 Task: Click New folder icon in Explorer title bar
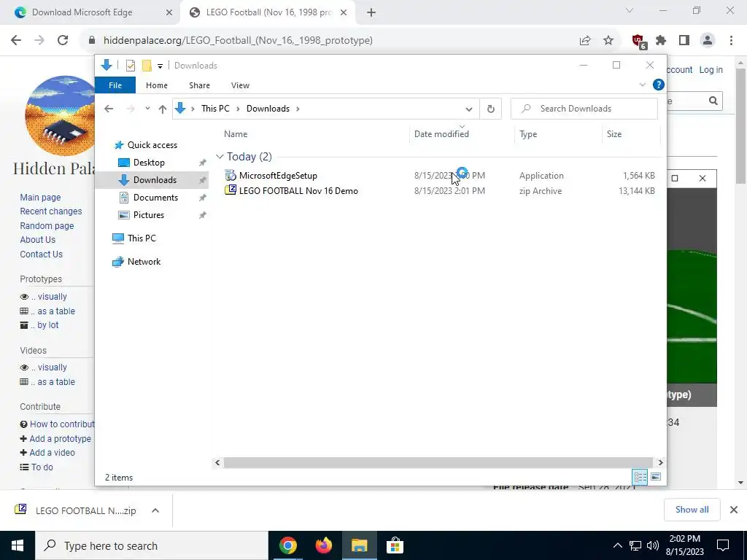147,65
